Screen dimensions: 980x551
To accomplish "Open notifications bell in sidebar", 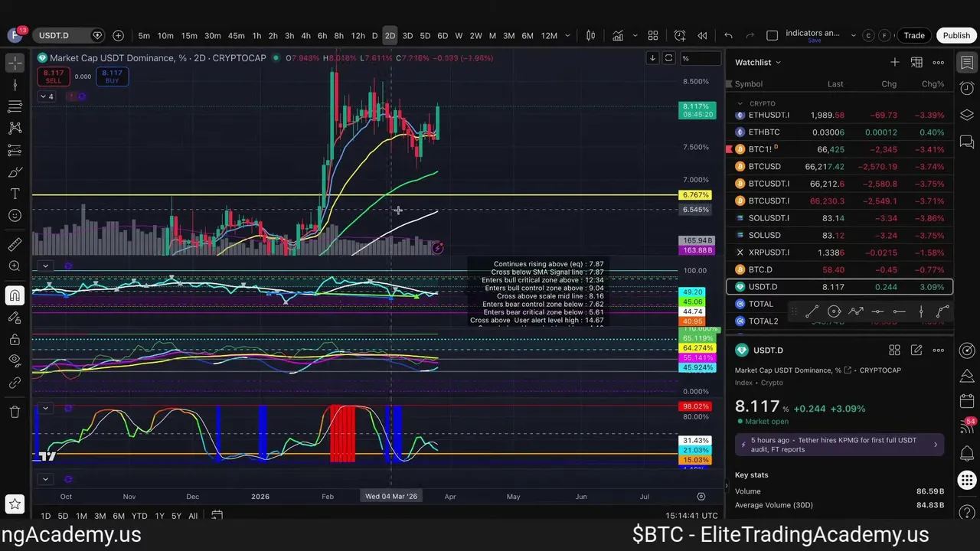I will click(967, 453).
